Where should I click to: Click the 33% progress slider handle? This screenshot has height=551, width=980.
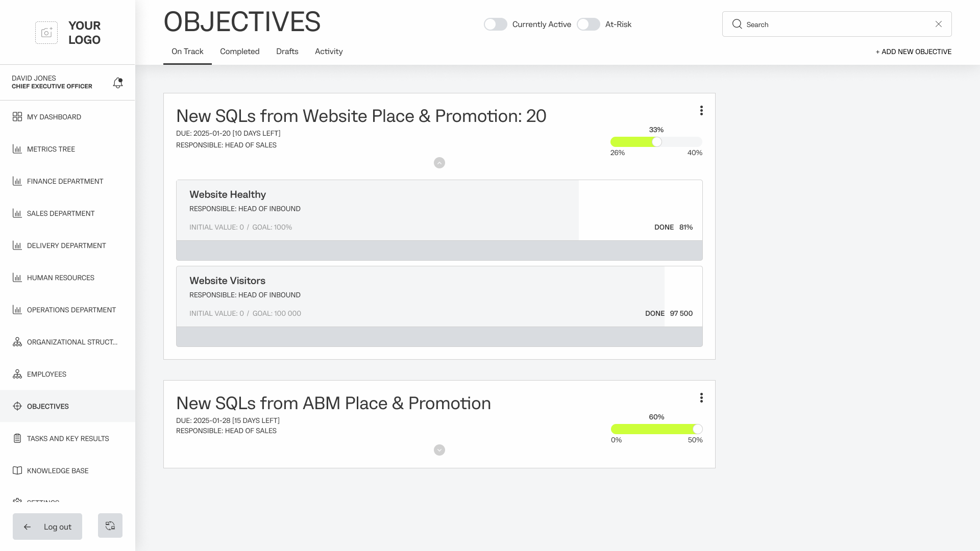[657, 142]
